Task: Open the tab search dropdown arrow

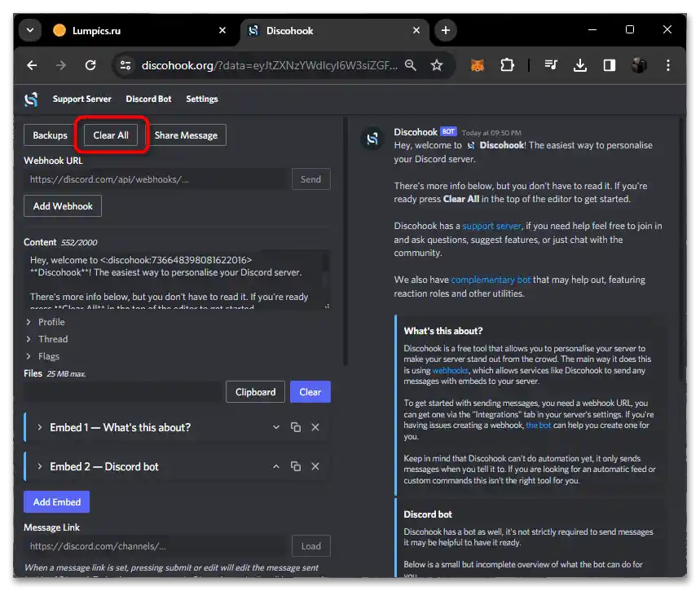Action: (x=30, y=30)
